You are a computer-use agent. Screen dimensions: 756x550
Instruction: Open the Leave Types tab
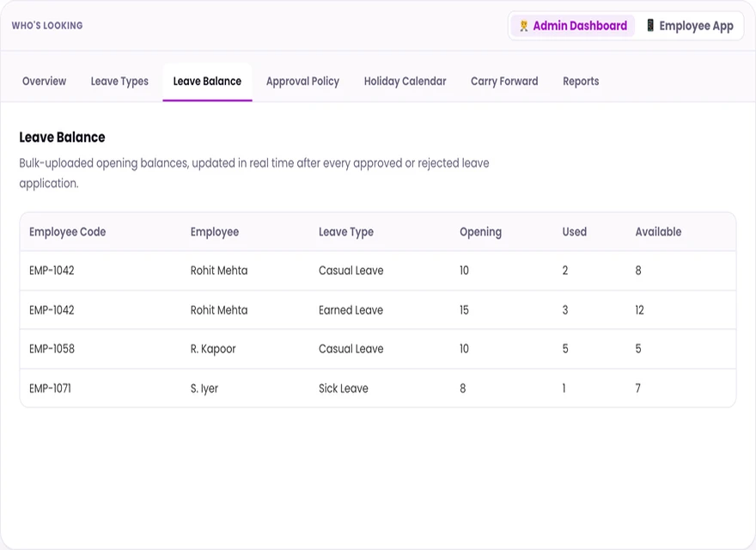pos(119,81)
